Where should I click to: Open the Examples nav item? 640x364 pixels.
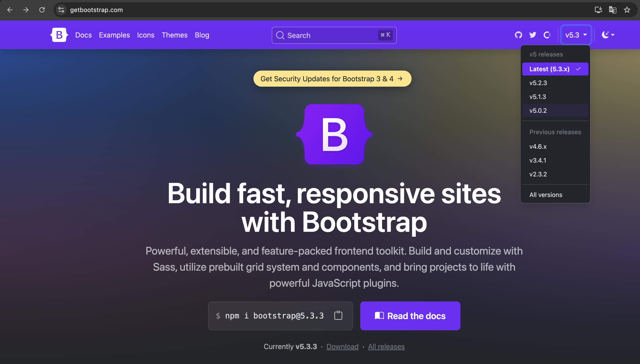115,35
